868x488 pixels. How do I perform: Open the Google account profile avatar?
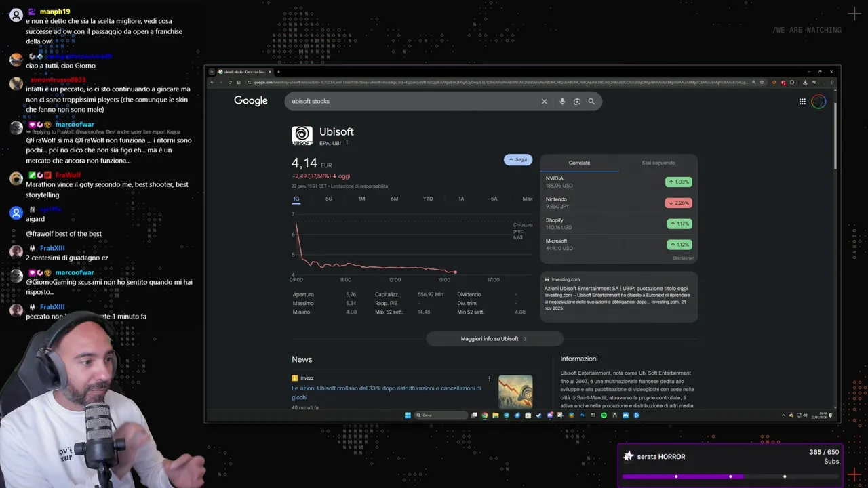click(818, 102)
